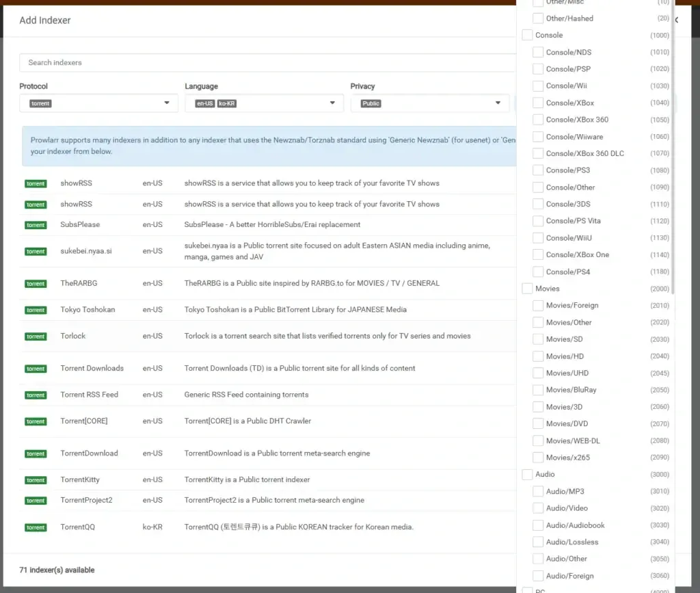Screen dimensions: 700x593
Task: Click the torrent badge next to showRSS
Action: coord(35,183)
